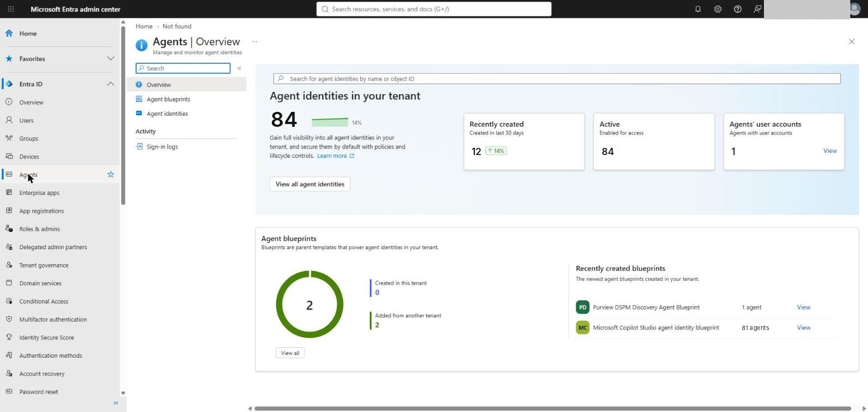Open the help question mark icon
The height and width of the screenshot is (412, 868).
[737, 9]
